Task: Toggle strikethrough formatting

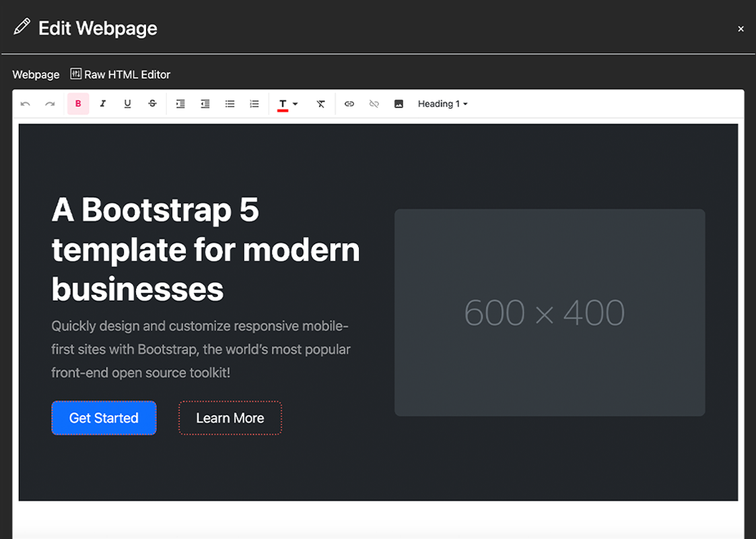Action: point(152,104)
